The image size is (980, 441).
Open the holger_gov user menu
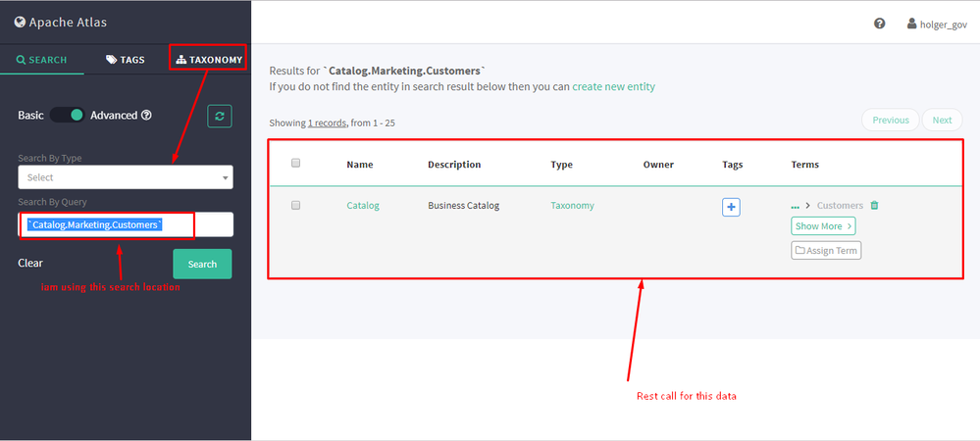(x=937, y=24)
